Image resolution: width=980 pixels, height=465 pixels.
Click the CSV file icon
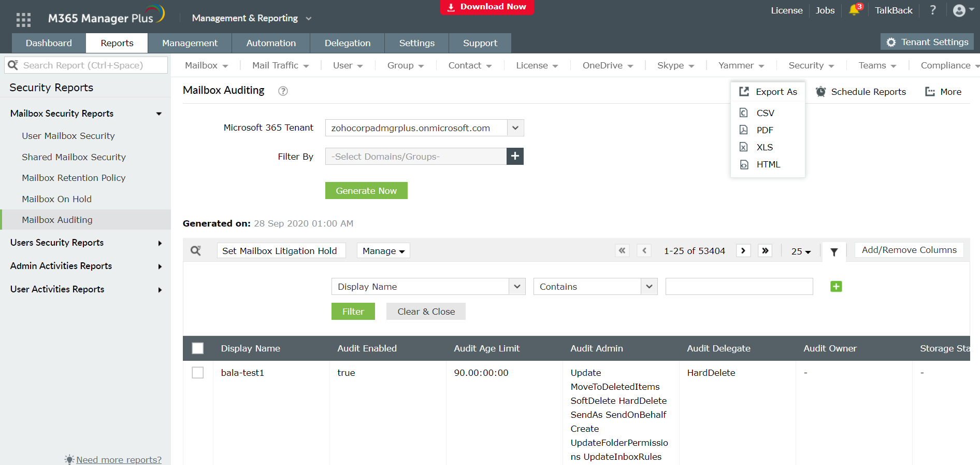click(x=744, y=112)
